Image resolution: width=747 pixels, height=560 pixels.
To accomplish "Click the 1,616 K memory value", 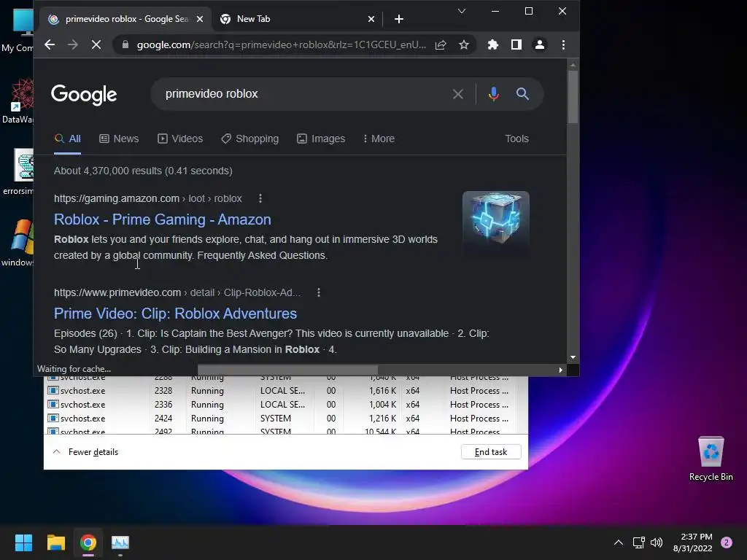I will (x=382, y=391).
